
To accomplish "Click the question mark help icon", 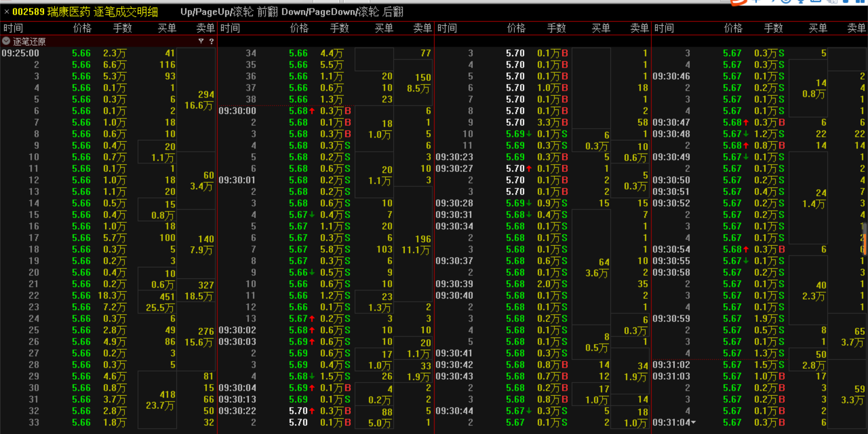I will coord(211,41).
